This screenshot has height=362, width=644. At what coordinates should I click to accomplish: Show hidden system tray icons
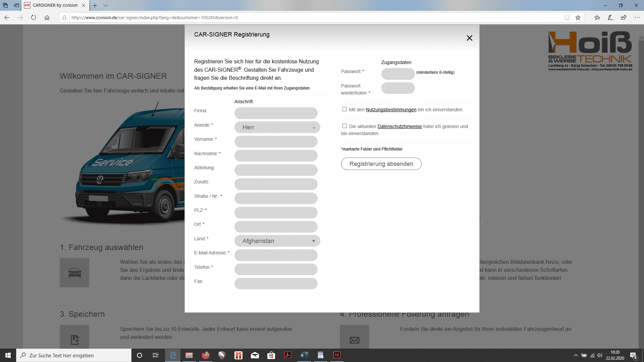point(576,355)
